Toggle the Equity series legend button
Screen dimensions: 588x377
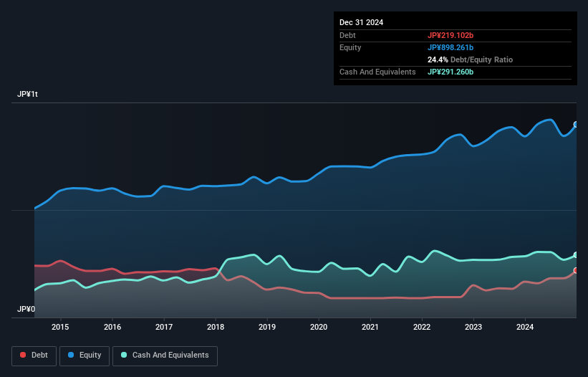tap(85, 355)
